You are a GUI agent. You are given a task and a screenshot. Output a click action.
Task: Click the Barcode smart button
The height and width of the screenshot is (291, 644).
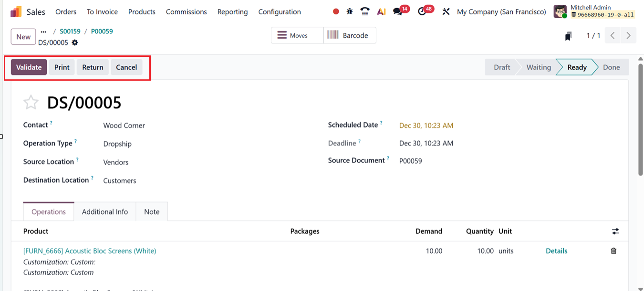[349, 35]
